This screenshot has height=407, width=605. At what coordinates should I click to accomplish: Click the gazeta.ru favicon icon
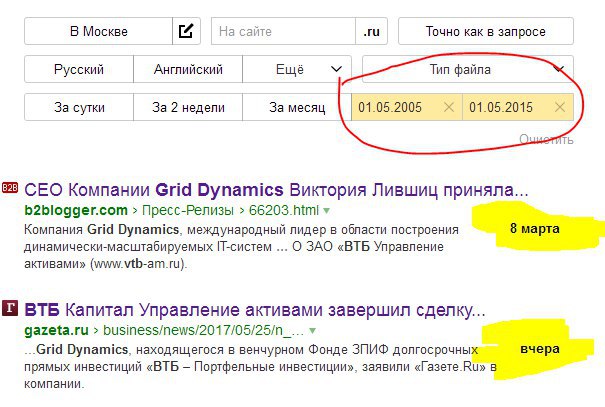(x=10, y=308)
